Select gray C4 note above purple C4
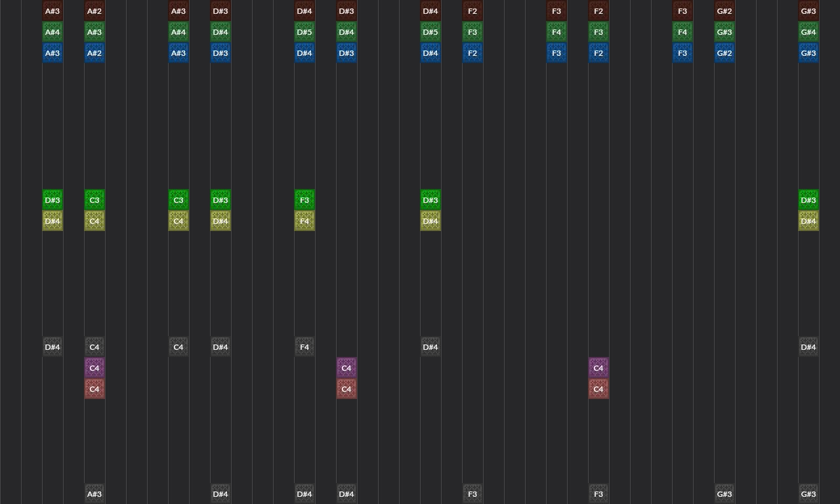This screenshot has width=840, height=504. 94,347
